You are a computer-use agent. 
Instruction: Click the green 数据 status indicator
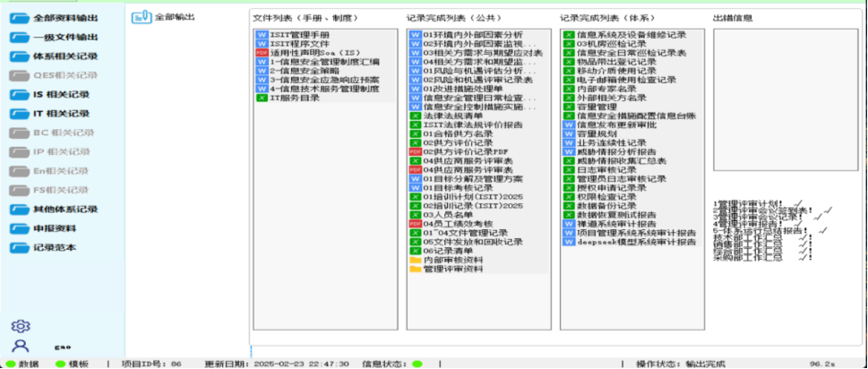click(11, 364)
